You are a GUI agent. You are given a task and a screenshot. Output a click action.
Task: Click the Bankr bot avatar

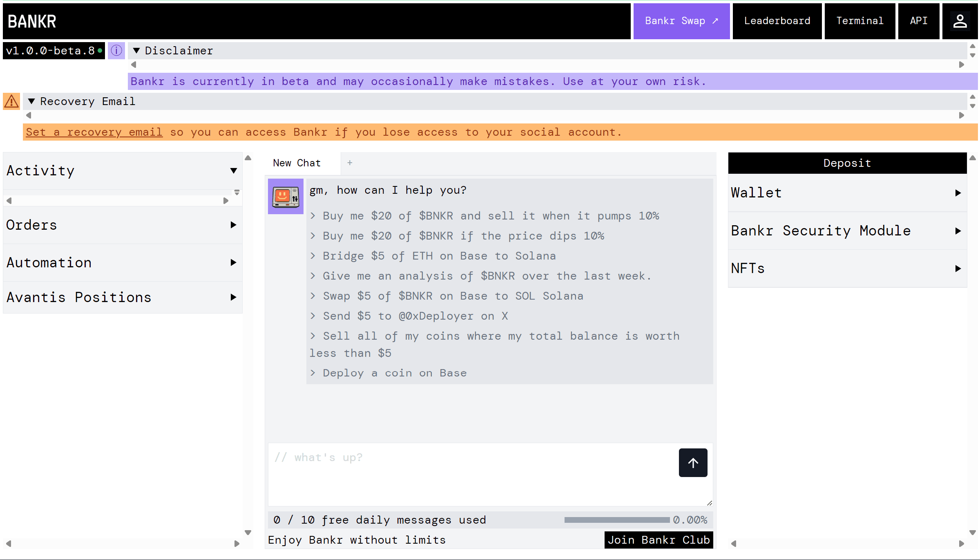click(x=286, y=196)
